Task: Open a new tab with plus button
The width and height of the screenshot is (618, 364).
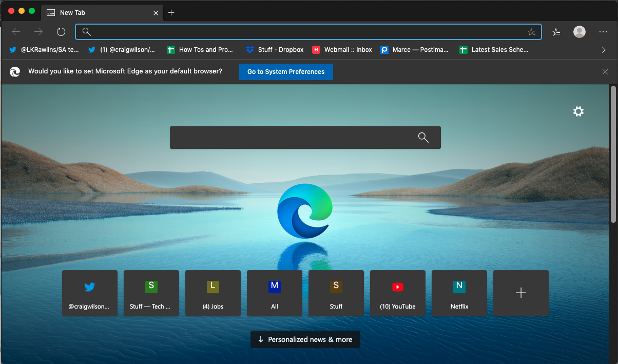Action: [171, 12]
